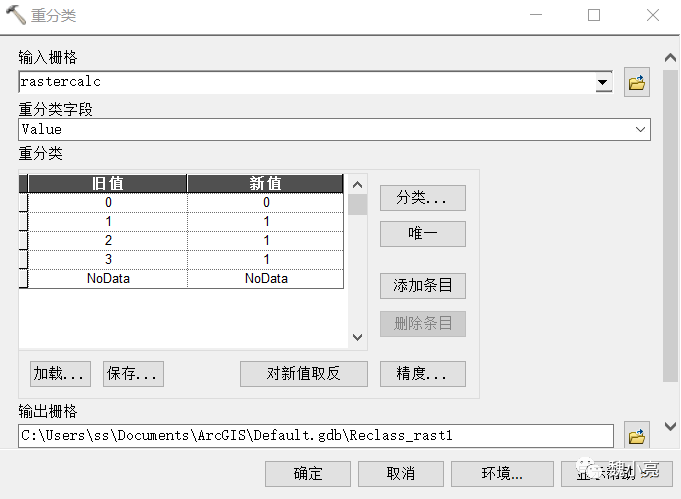
Task: Click dialog scroll up arrow at right
Action: coord(670,57)
